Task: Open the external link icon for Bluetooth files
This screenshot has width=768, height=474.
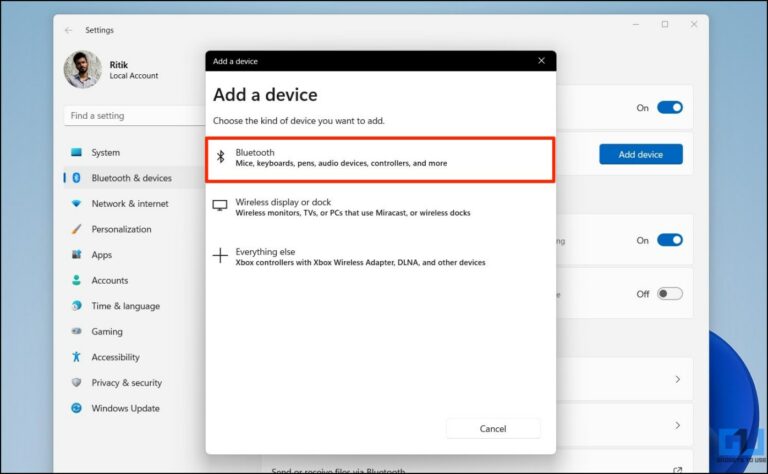Action: point(677,470)
